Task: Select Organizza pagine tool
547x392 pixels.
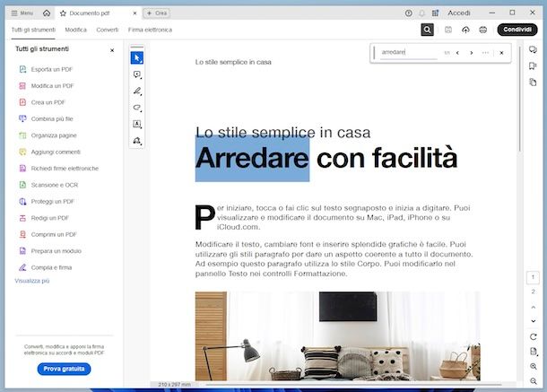Action: (48, 135)
